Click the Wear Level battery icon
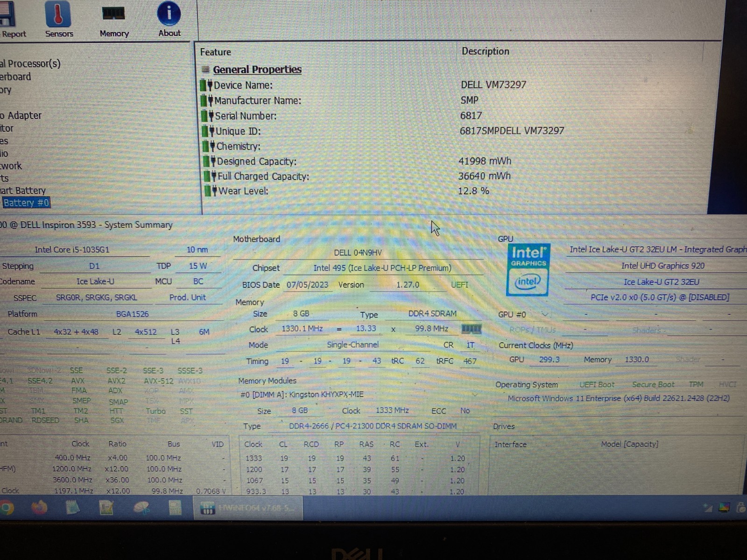747x560 pixels. pos(211,191)
